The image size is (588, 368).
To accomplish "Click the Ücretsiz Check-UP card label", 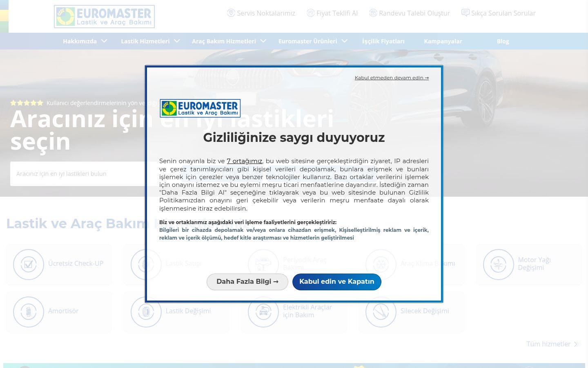I will (x=76, y=264).
